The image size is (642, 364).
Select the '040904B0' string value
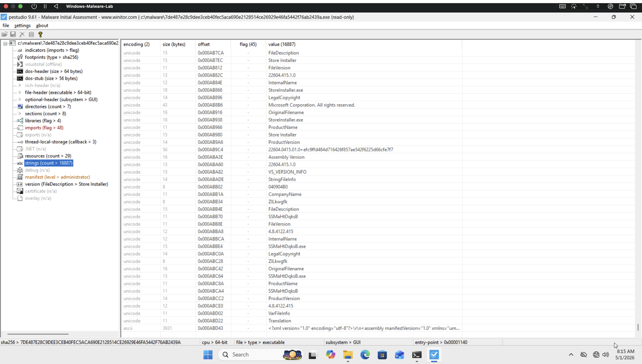point(278,187)
